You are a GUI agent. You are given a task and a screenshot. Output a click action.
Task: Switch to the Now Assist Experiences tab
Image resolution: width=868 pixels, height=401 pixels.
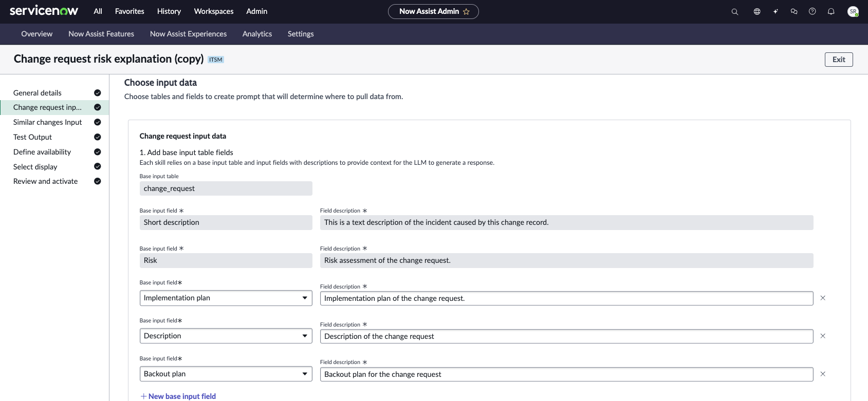188,34
